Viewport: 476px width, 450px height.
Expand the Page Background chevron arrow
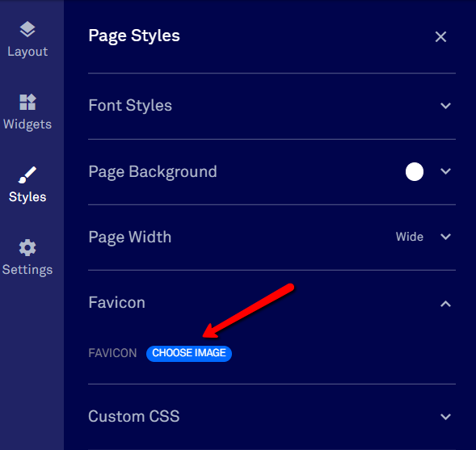click(445, 171)
